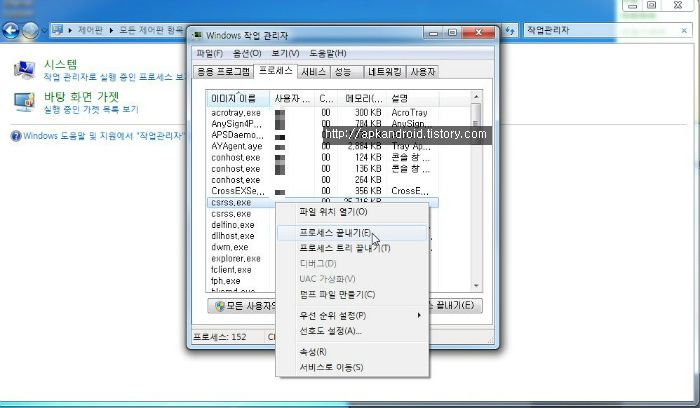Open the 보기(V) menu
Image resolution: width=700 pixels, height=408 pixels.
click(x=285, y=53)
